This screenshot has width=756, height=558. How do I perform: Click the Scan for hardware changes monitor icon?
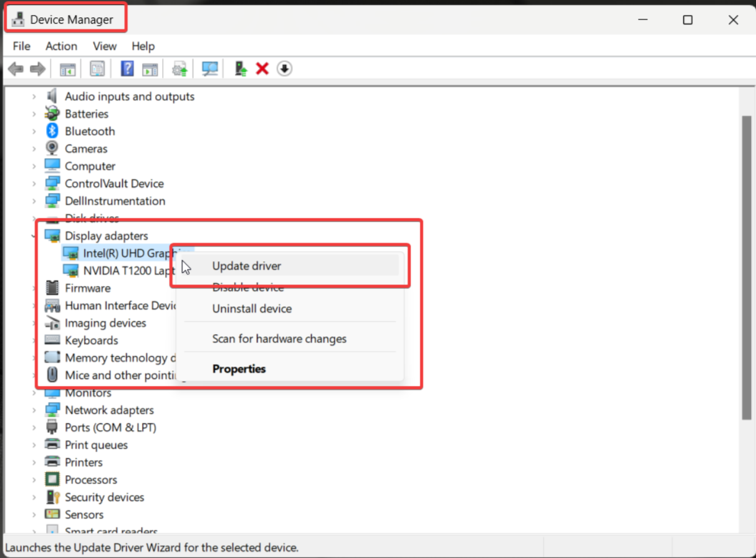210,69
